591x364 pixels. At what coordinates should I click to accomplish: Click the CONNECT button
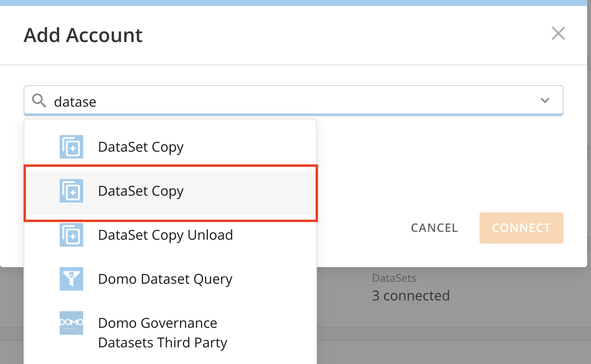[x=521, y=227]
